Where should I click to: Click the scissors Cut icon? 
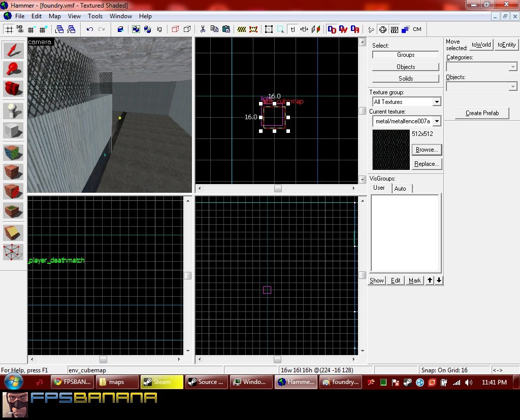[203, 29]
